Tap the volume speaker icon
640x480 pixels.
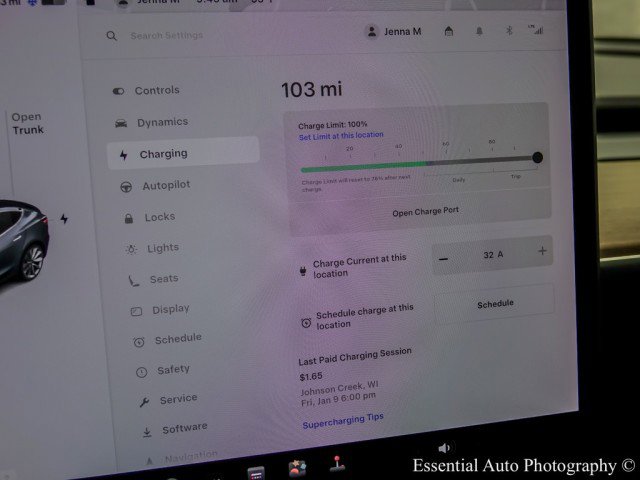[444, 448]
